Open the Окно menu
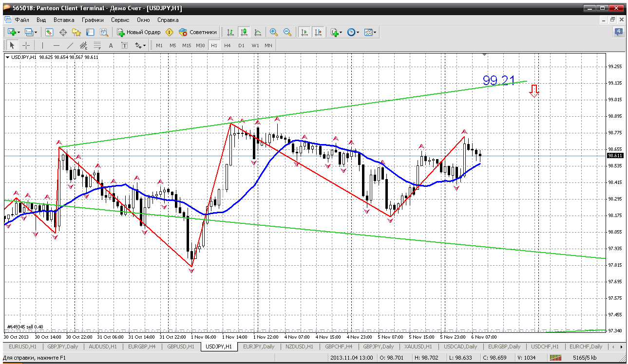628x364 pixels. pos(143,20)
